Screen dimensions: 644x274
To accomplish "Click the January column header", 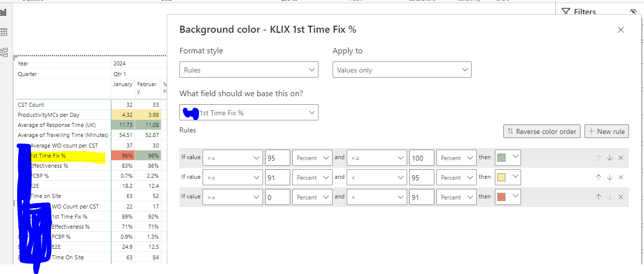I will [x=123, y=84].
